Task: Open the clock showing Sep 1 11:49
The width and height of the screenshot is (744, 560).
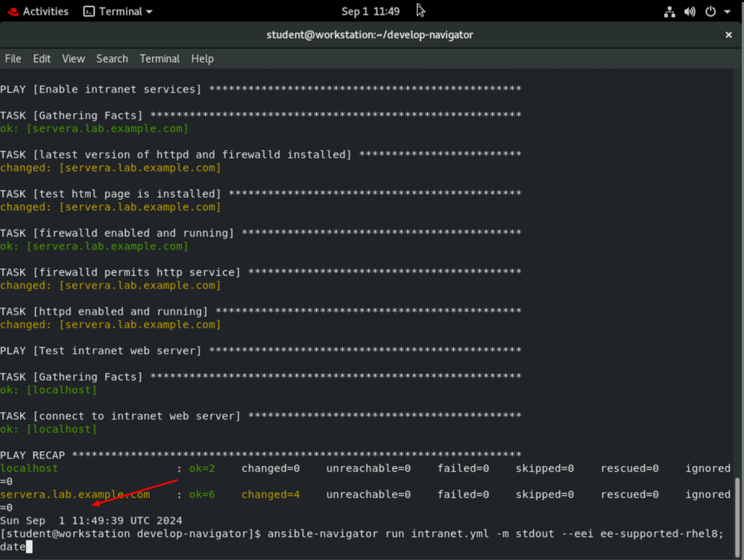Action: pos(370,11)
